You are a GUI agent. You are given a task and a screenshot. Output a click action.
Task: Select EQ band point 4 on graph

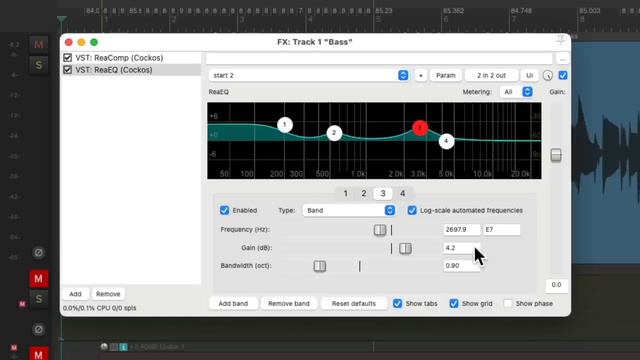tap(446, 141)
